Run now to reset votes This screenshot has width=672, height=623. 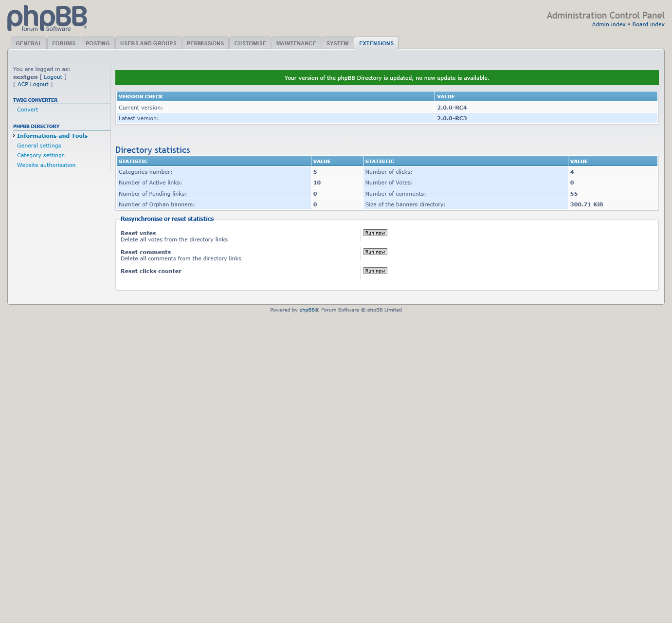(x=375, y=233)
